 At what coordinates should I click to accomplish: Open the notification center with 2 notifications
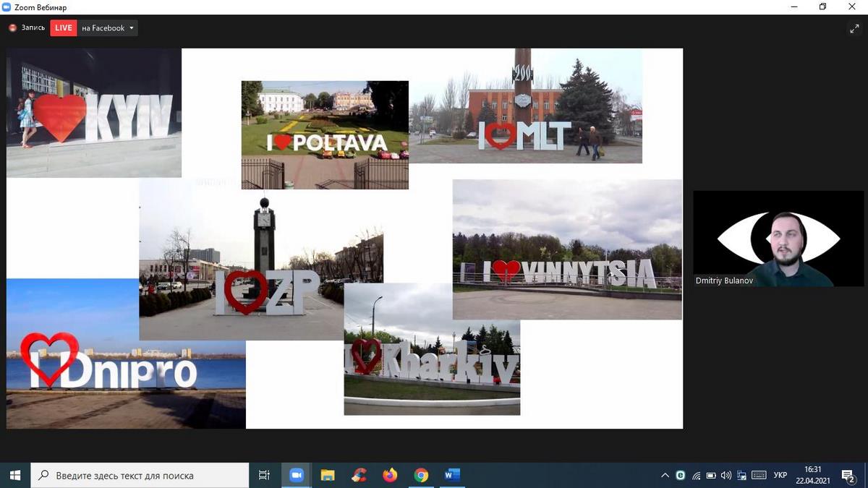848,475
